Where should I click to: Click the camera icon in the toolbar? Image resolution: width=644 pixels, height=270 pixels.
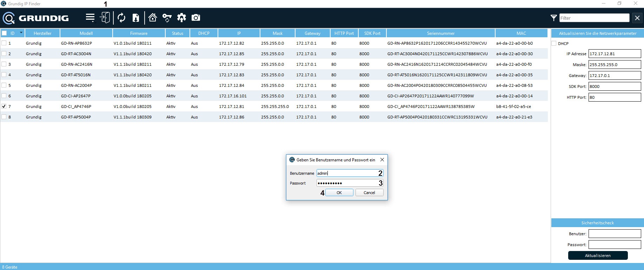[x=196, y=18]
